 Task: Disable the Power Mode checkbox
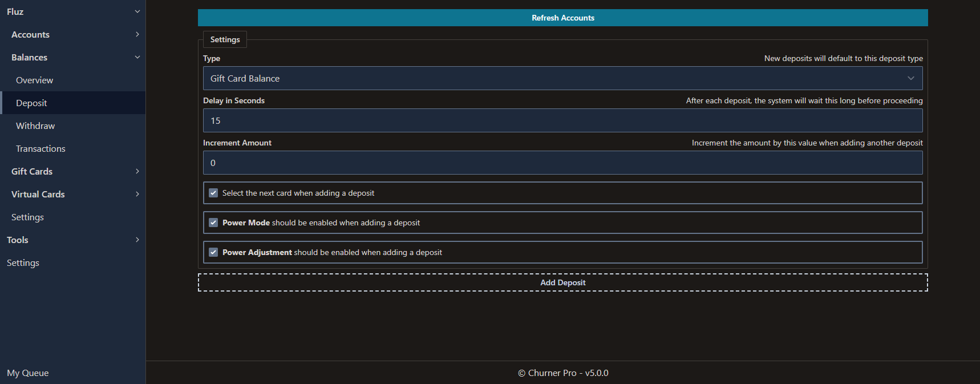pyautogui.click(x=213, y=223)
